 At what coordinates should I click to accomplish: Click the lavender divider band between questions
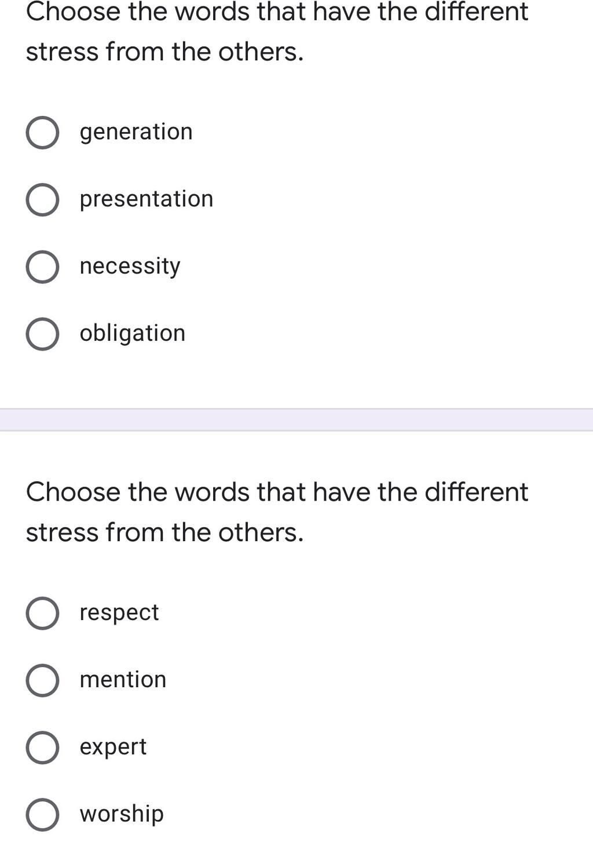tap(296, 420)
